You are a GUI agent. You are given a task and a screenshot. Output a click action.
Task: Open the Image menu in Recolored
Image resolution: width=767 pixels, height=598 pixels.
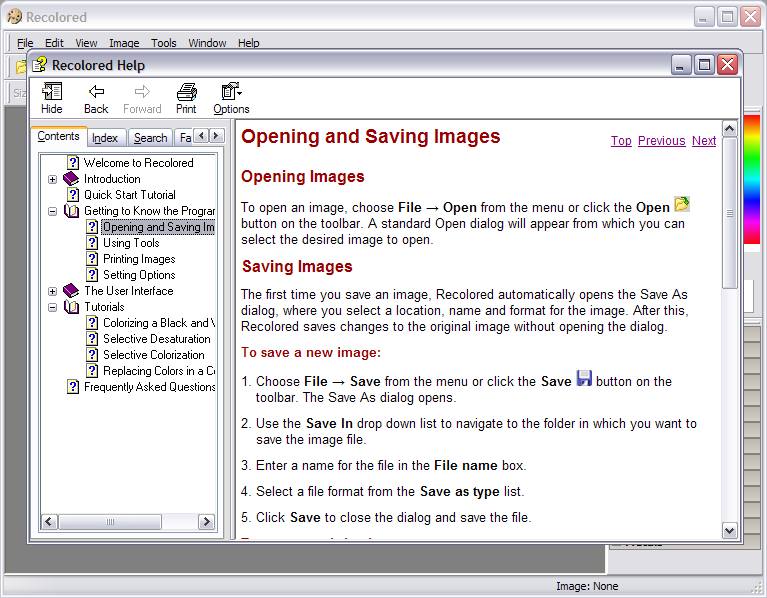point(124,43)
